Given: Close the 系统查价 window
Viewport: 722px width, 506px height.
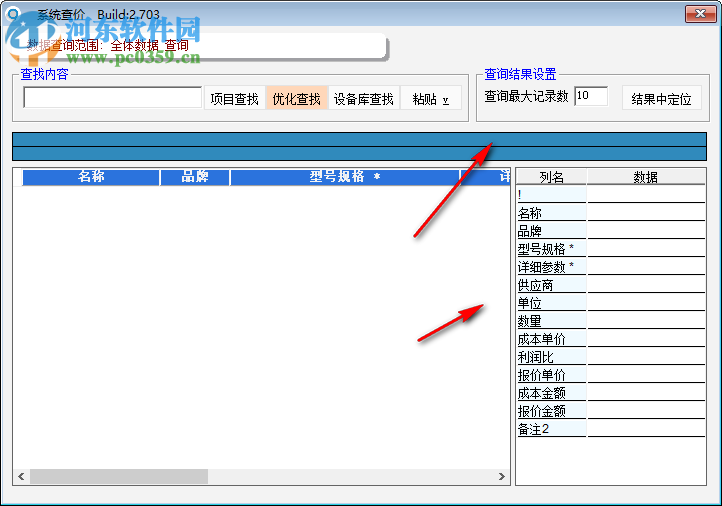Looking at the screenshot, I should pos(700,14).
